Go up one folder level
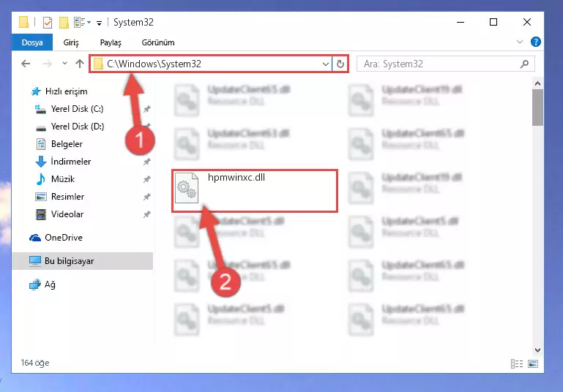 pos(79,64)
